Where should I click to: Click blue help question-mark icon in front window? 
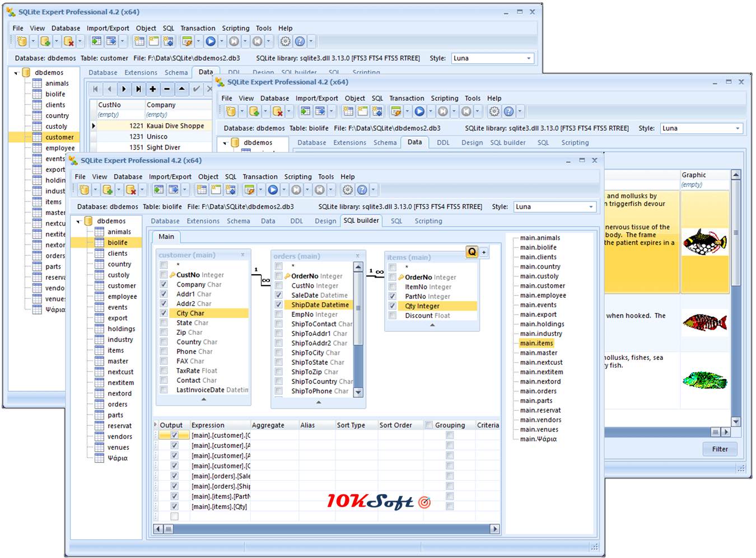[x=362, y=190]
